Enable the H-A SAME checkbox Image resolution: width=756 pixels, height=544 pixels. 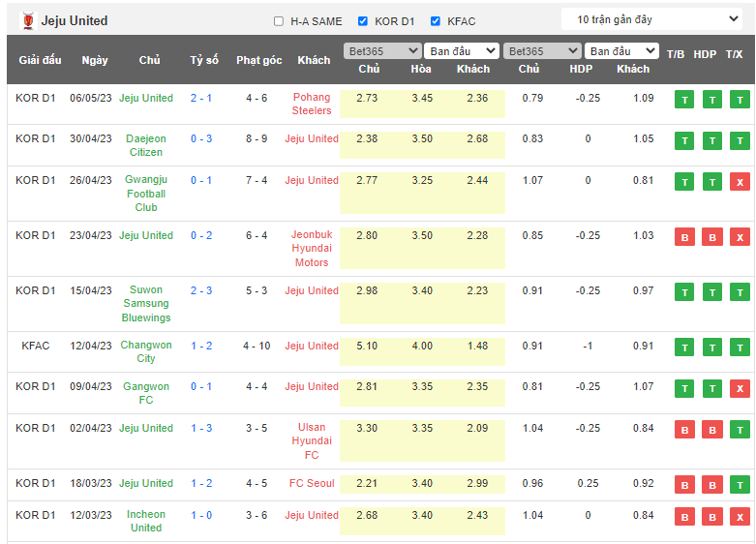(x=279, y=21)
